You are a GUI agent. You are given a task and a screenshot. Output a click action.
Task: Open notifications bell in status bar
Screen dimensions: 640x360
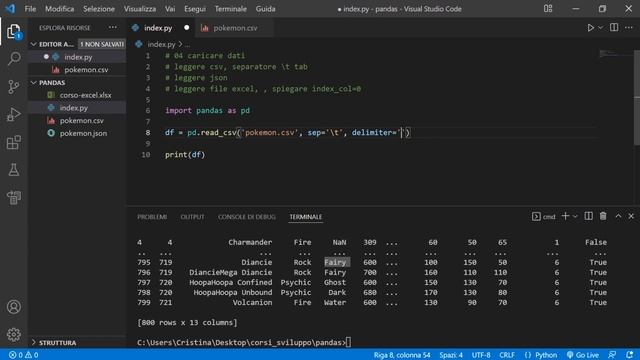(x=630, y=355)
